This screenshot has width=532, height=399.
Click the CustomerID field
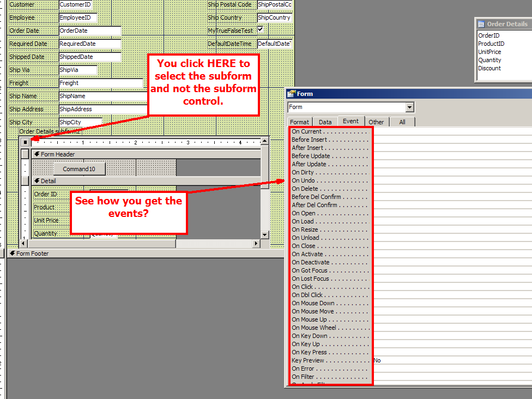point(75,5)
